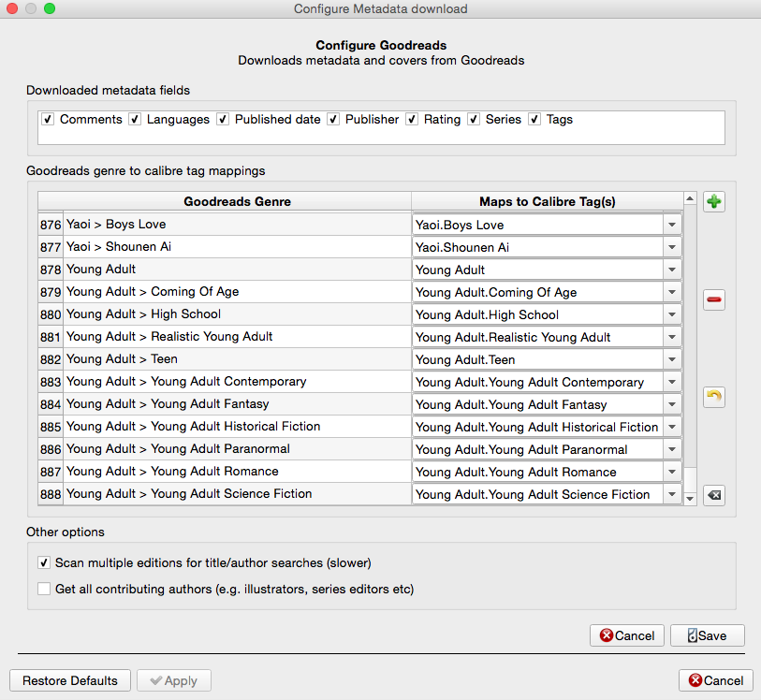
Task: Disable the Rating metadata field
Action: pyautogui.click(x=412, y=120)
